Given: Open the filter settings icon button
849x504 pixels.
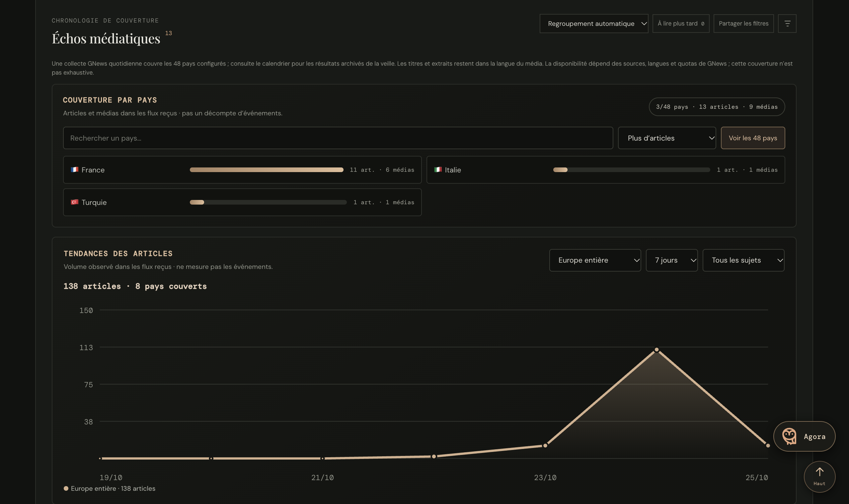Looking at the screenshot, I should [x=787, y=24].
